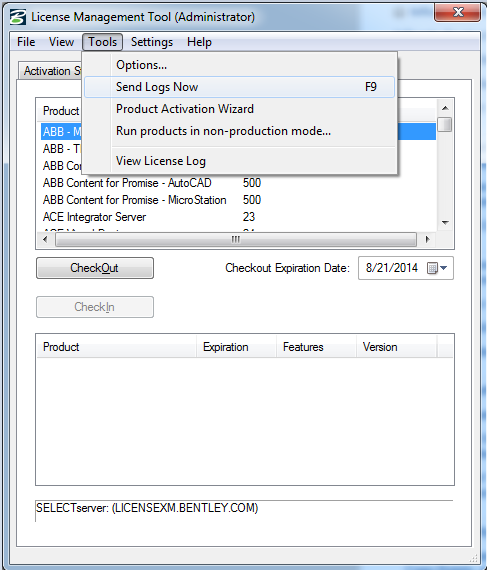This screenshot has height=570, width=487.
Task: Click the SELECTserver LICENSEXM.BENTLEY.COM status text
Action: [x=147, y=507]
